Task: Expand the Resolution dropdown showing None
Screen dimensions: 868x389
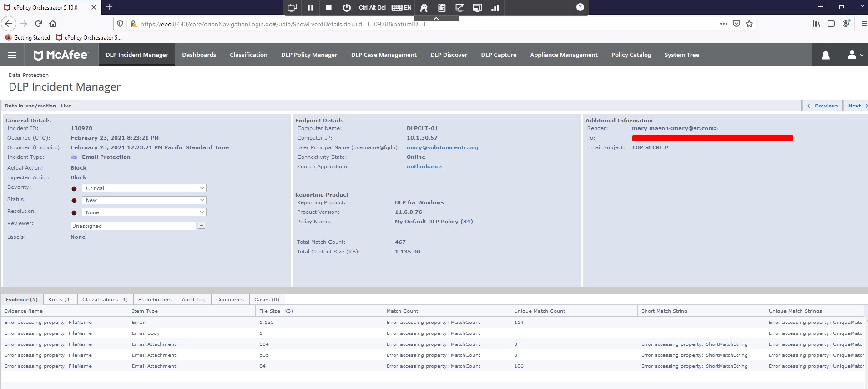Action: click(x=144, y=212)
